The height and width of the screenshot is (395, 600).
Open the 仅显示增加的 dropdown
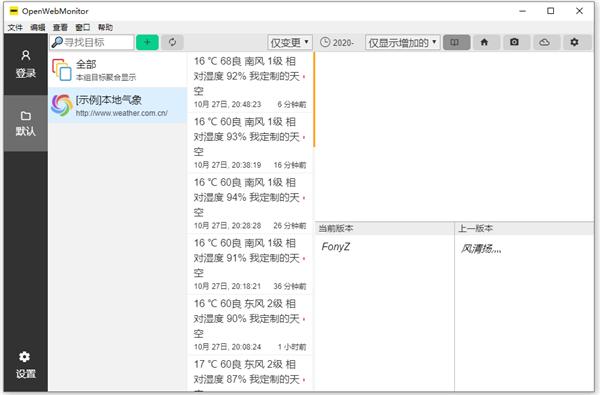point(403,42)
